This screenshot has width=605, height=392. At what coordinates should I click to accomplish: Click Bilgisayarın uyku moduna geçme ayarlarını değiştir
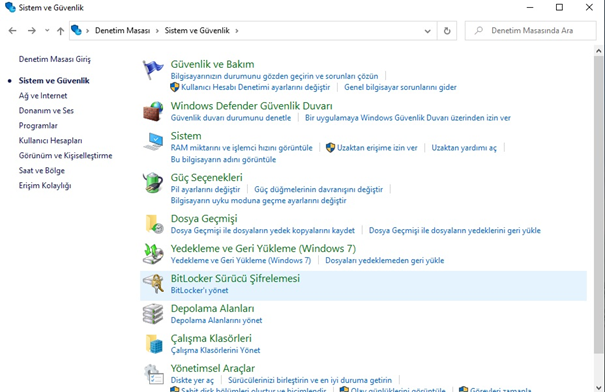click(x=258, y=201)
